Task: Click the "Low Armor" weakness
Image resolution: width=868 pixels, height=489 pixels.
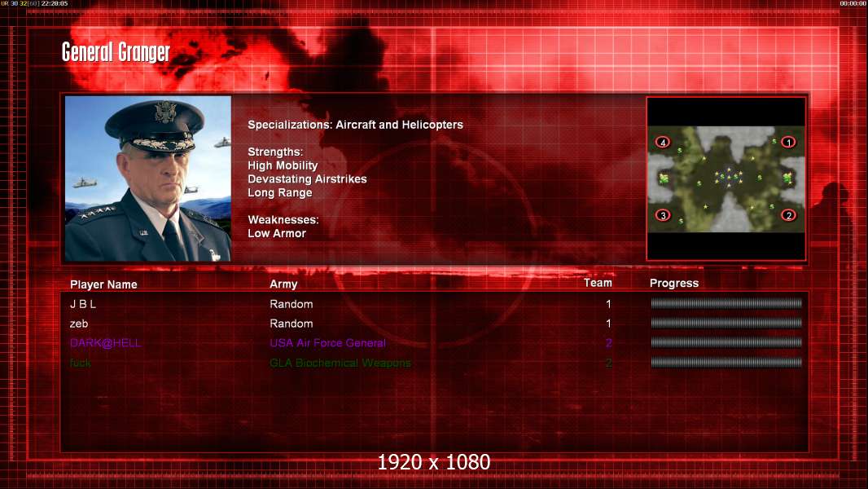Action: tap(277, 233)
